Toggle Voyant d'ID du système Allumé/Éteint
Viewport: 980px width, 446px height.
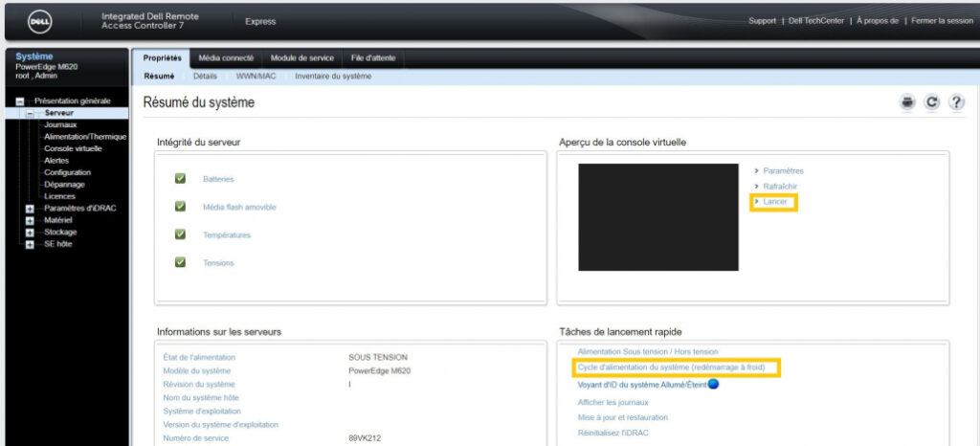click(x=642, y=385)
